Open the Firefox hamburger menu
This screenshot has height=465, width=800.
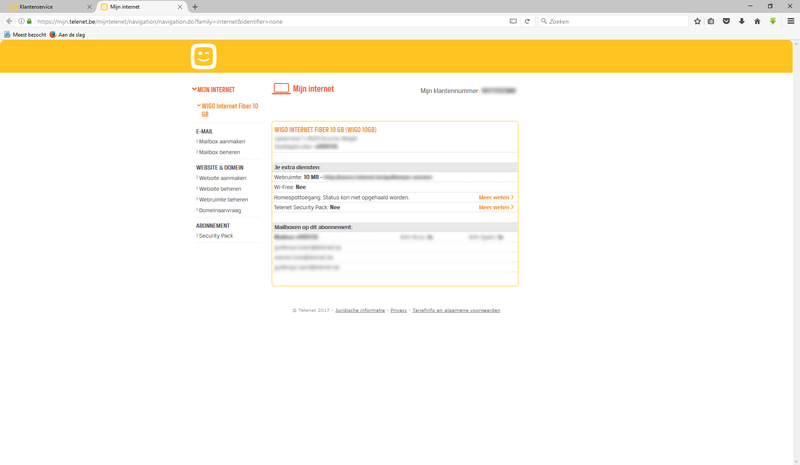(x=791, y=21)
